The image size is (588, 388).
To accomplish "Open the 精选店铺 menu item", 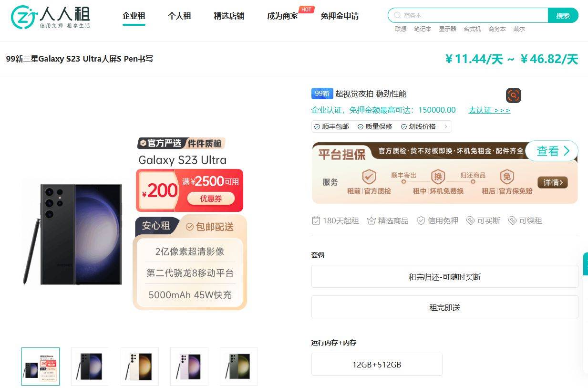I will (x=229, y=16).
